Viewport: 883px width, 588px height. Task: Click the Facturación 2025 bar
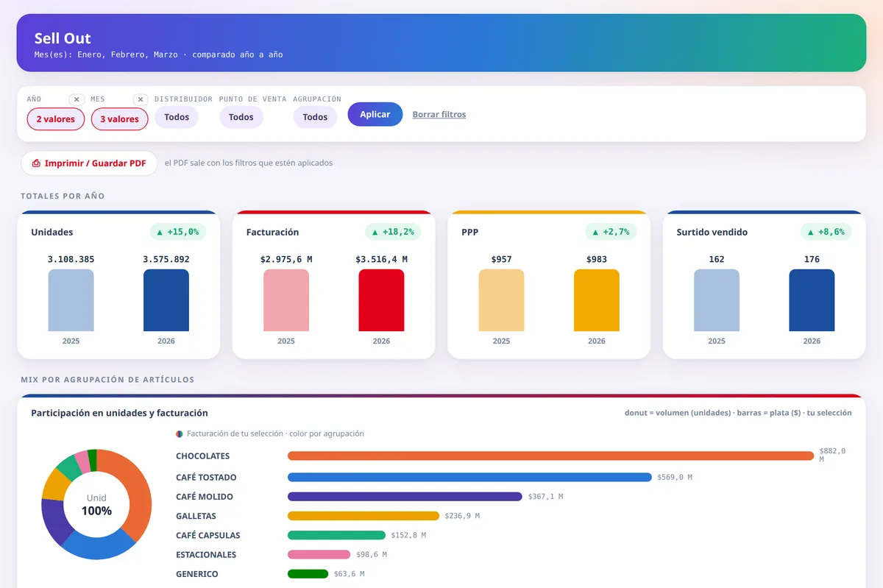286,300
